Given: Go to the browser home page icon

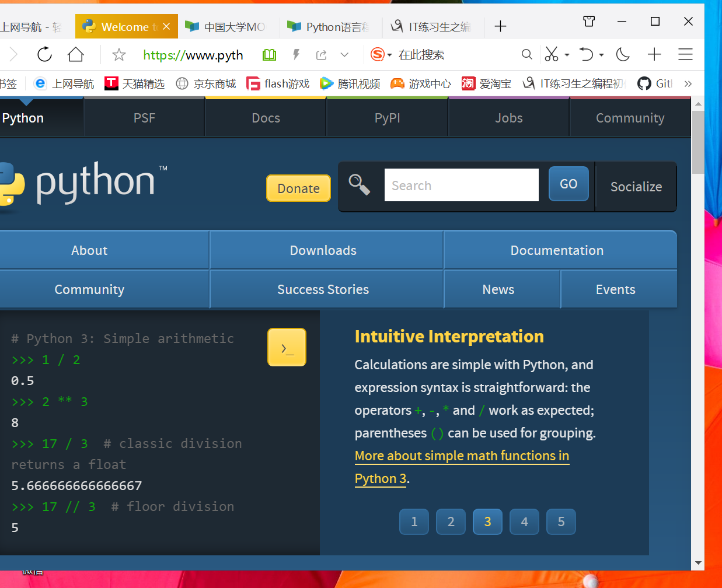Looking at the screenshot, I should [76, 55].
